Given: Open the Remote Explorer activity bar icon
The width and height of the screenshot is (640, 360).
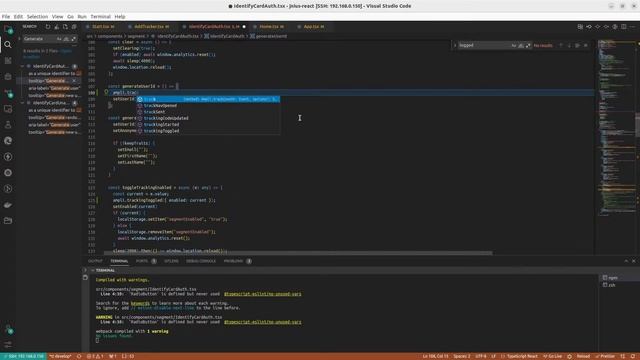Looking at the screenshot, I should 8,109.
